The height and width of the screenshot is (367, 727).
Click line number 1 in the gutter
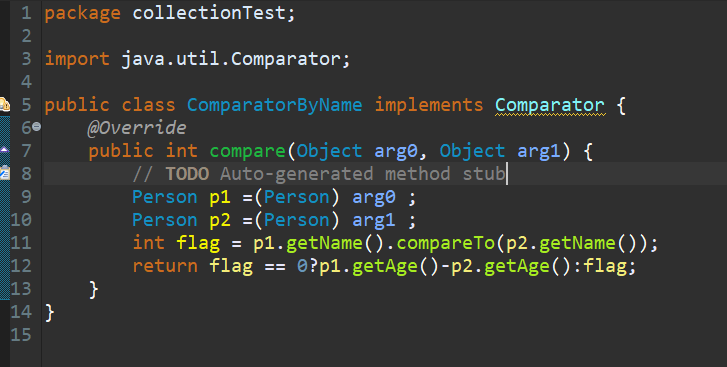tap(26, 13)
